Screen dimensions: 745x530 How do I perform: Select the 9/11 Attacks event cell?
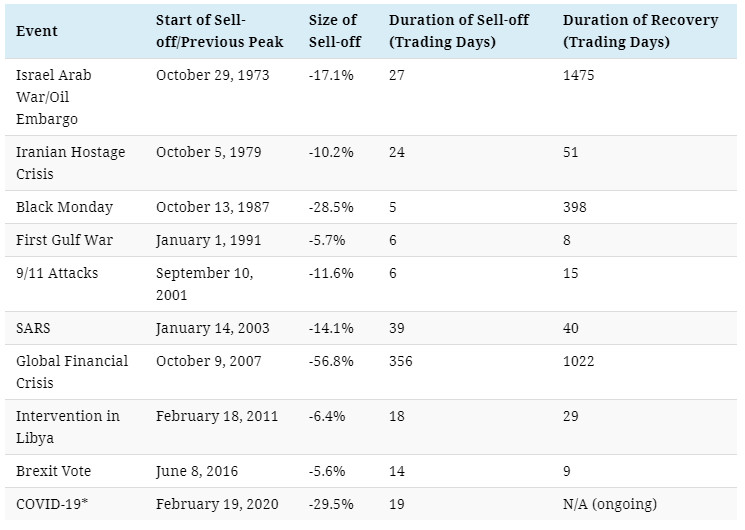(57, 273)
